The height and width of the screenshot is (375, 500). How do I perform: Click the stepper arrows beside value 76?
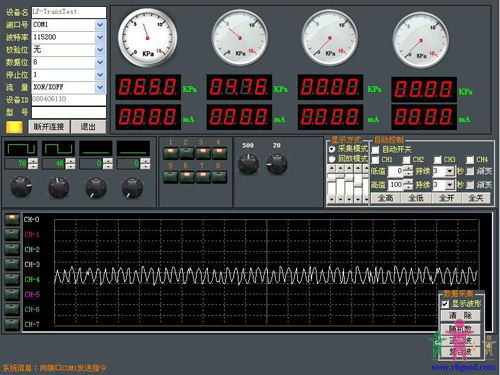pyautogui.click(x=33, y=163)
